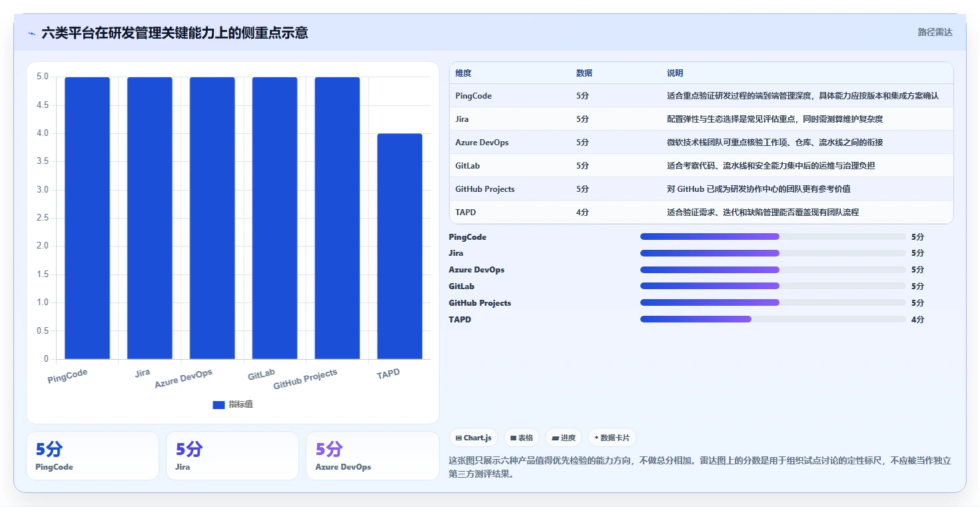Click the GitHub Projects label beside its progress bar
Image resolution: width=980 pixels, height=507 pixels.
point(480,303)
